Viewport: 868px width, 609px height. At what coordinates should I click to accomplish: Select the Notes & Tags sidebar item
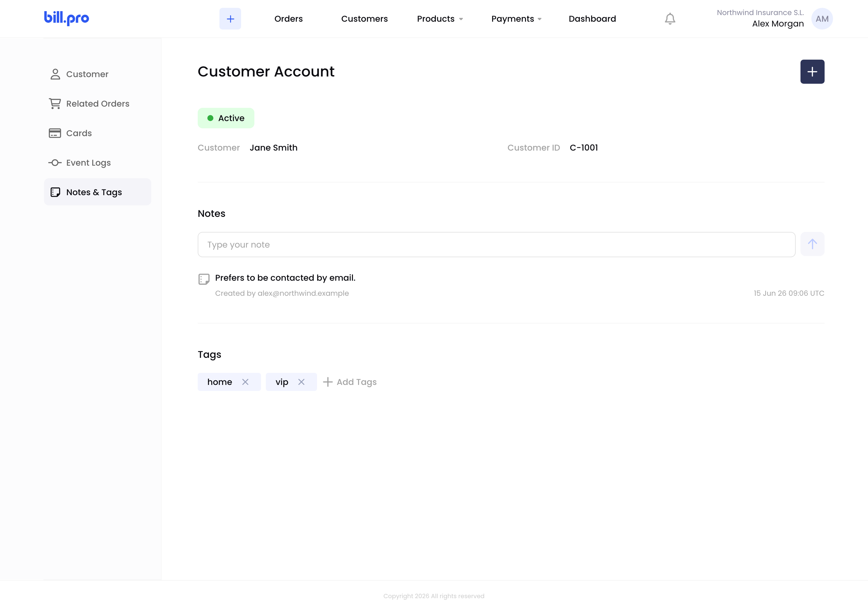pos(98,192)
